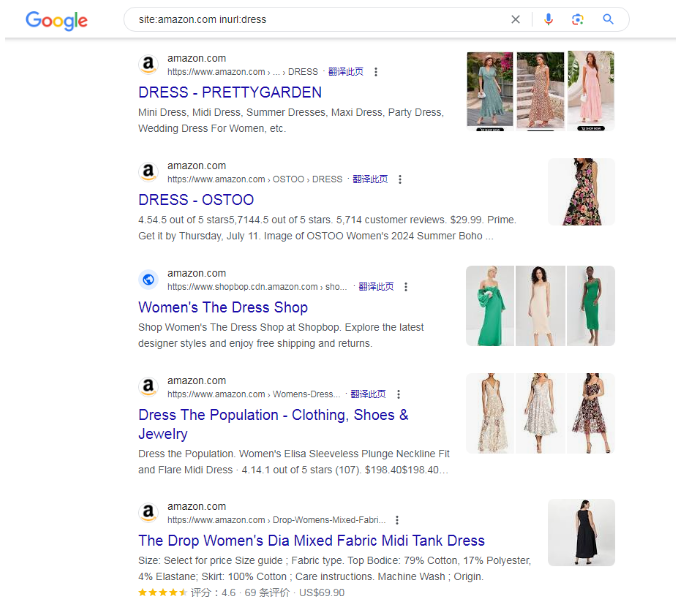Click Shopbop green off-shoulder dress thumbnail

point(490,306)
